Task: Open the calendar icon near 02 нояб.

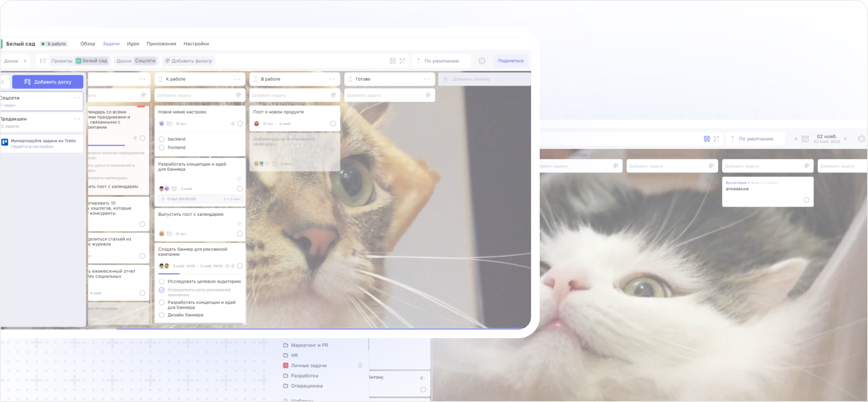Action: click(805, 139)
